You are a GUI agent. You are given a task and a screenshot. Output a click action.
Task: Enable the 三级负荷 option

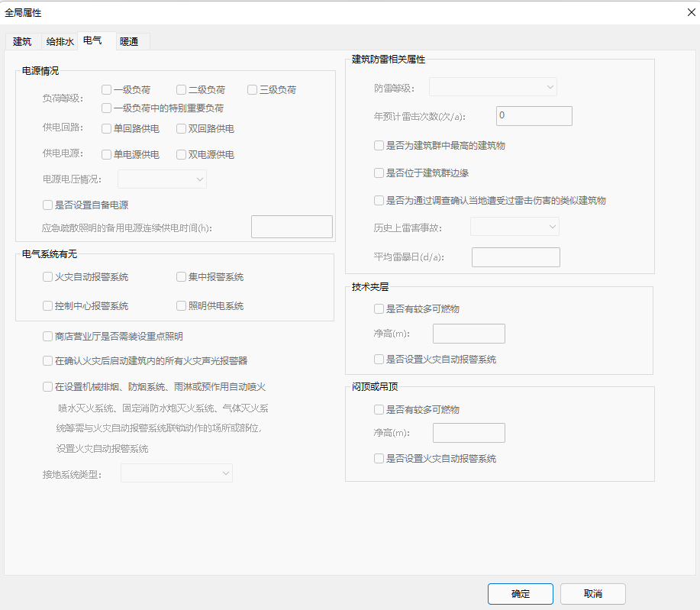[x=253, y=90]
